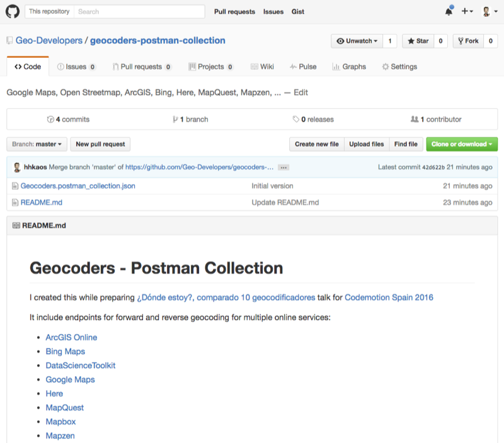Open the MapQuest link
This screenshot has width=504, height=443.
65,408
